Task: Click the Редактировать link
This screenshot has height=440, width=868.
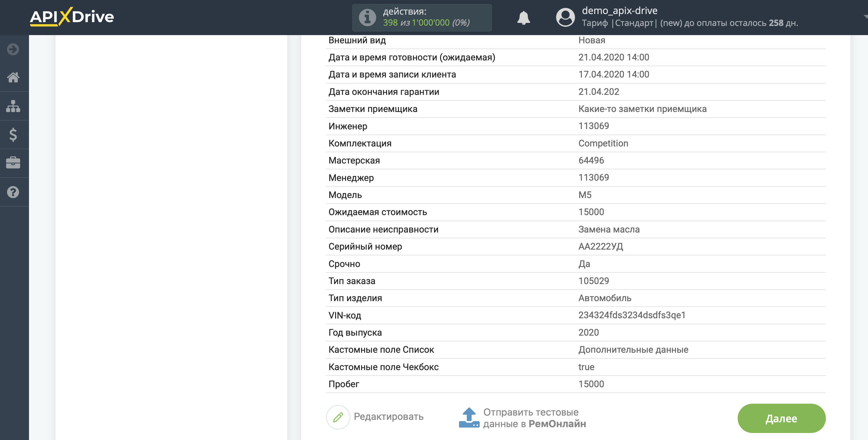Action: [389, 417]
